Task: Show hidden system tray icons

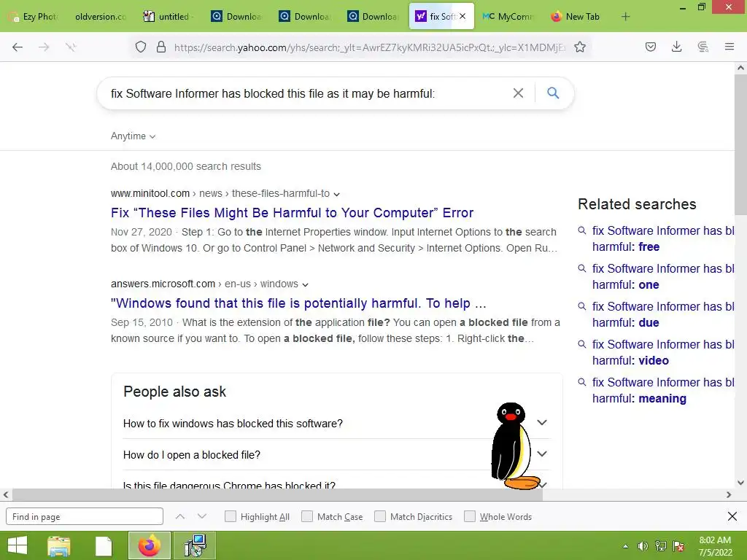Action: click(x=625, y=546)
